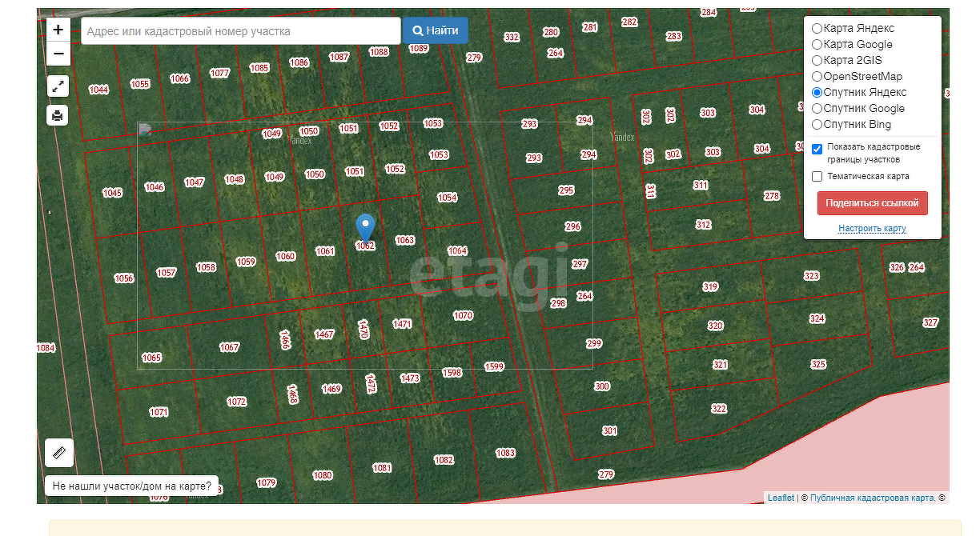Zoom out on the map
This screenshot has height=536, width=980.
pyautogui.click(x=58, y=54)
